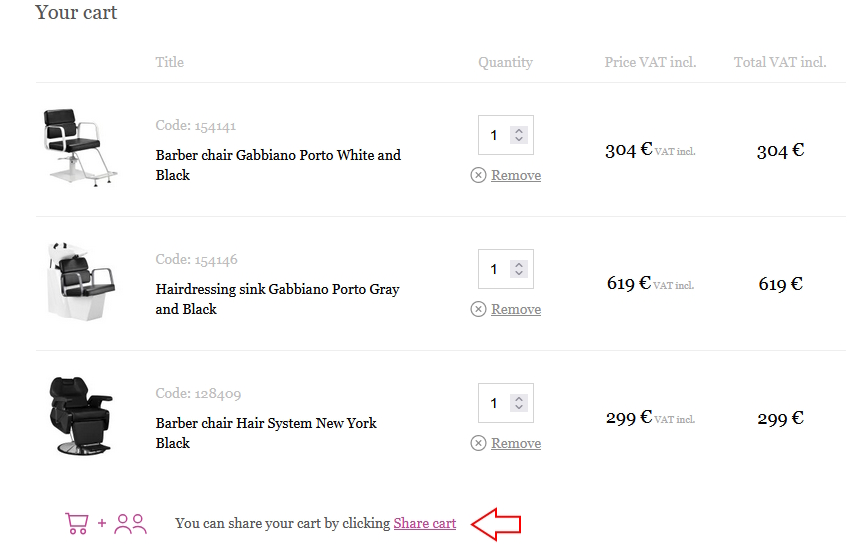The image size is (855, 549).
Task: Remove Barber chair Hair System New York
Action: [x=516, y=443]
